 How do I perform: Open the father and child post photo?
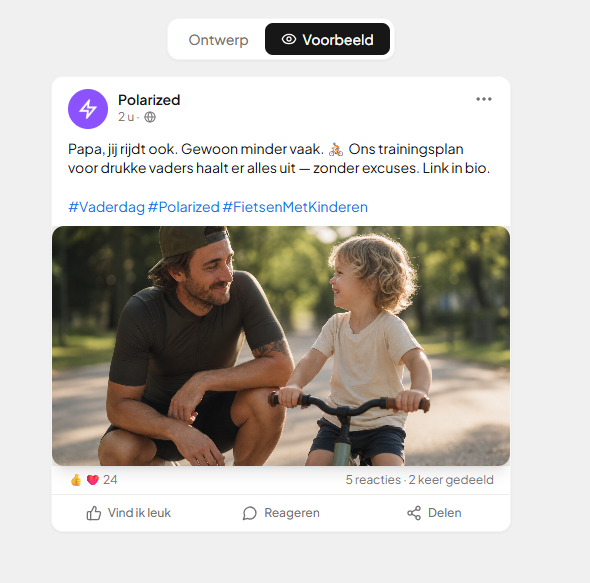[x=281, y=346]
